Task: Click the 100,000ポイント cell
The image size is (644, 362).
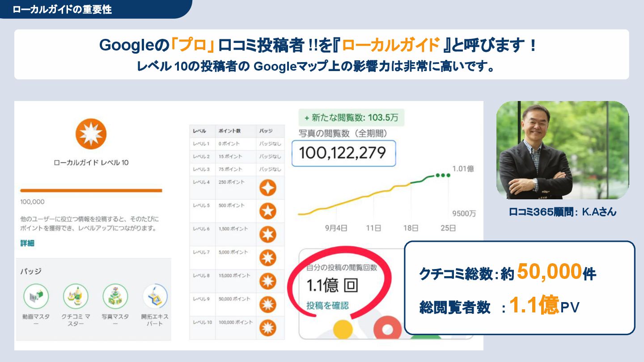Action: [x=236, y=322]
